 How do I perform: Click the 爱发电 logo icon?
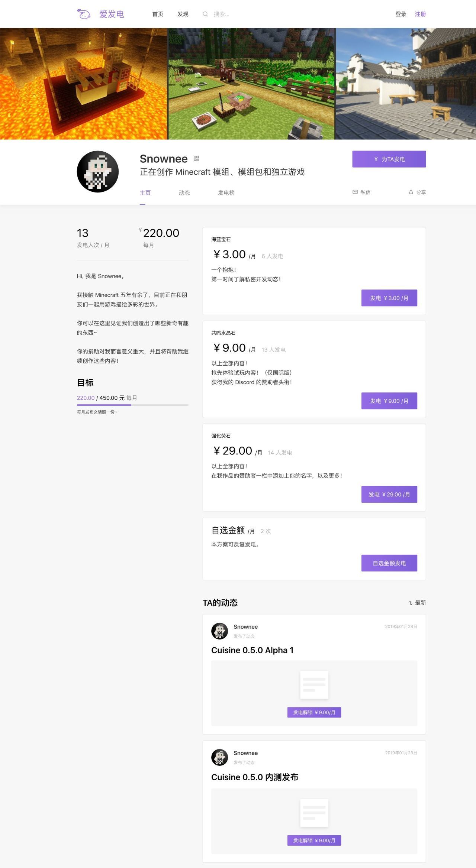(84, 14)
